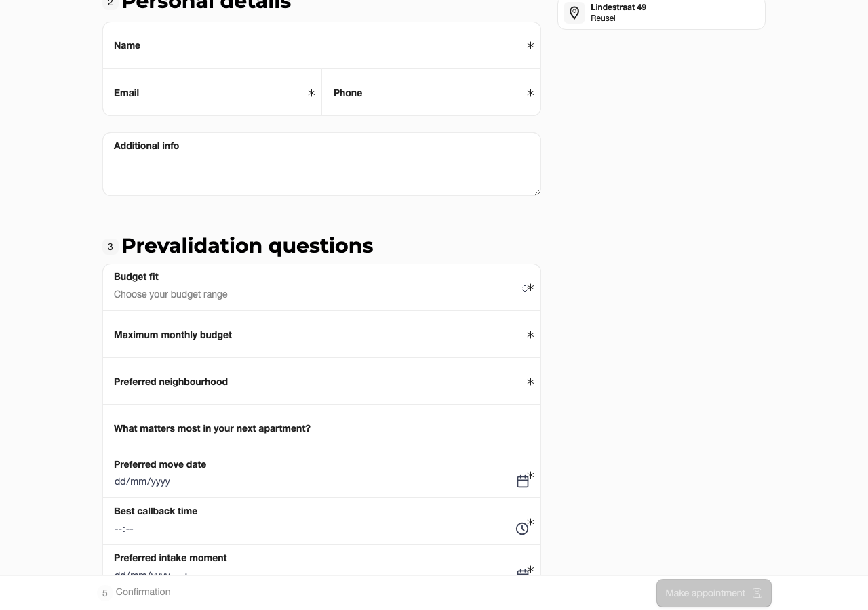The height and width of the screenshot is (610, 868).
Task: Focus the Maximum monthly budget field
Action: tap(321, 334)
